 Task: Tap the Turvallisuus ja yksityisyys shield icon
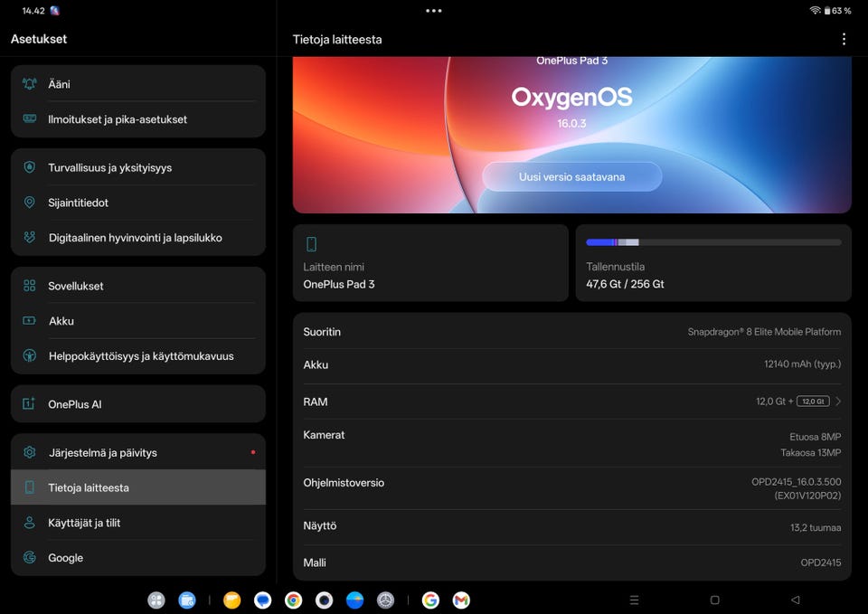30,167
